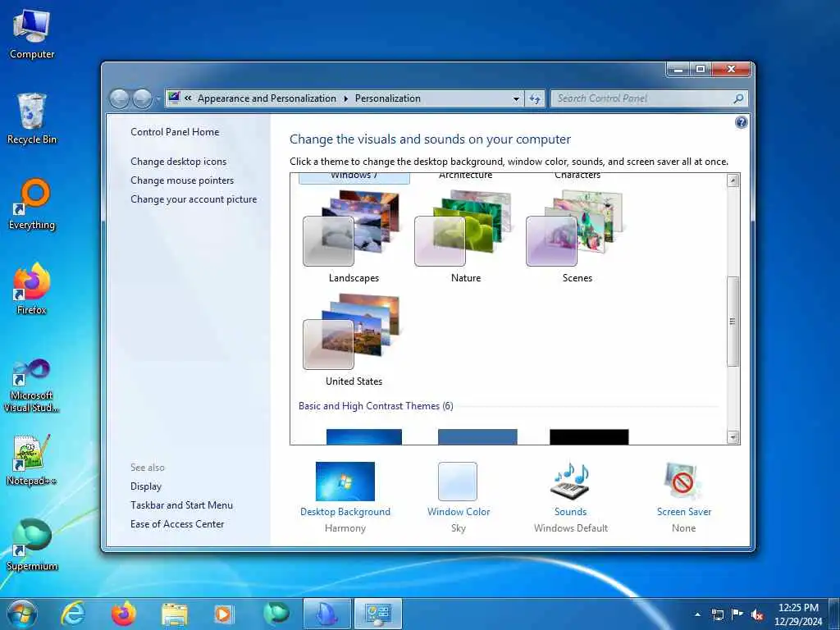The image size is (840, 630).
Task: Click the theme list scrollbar thumb
Action: click(733, 322)
